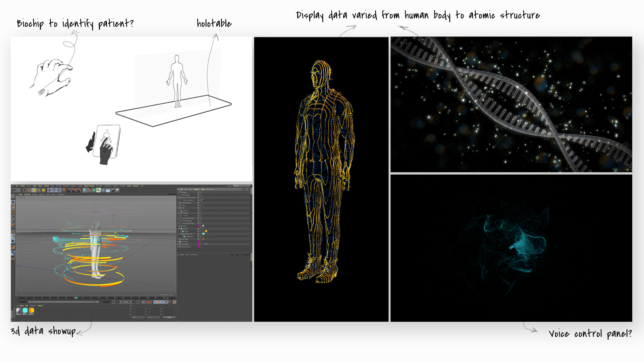Open the Motion Tracker menu
Viewport: 644px width, 362px height.
[x=89, y=186]
